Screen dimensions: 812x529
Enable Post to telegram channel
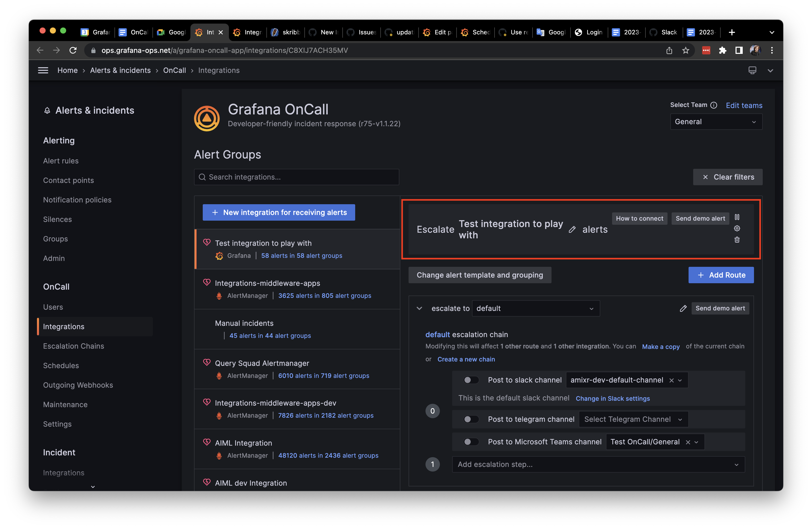click(471, 419)
